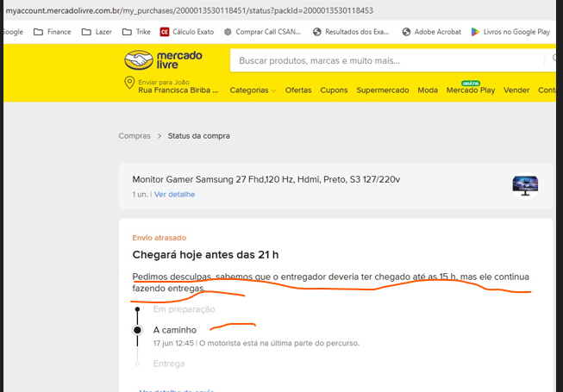Open the Cupons menu item
Viewport: 563px width, 392px height.
coord(334,90)
